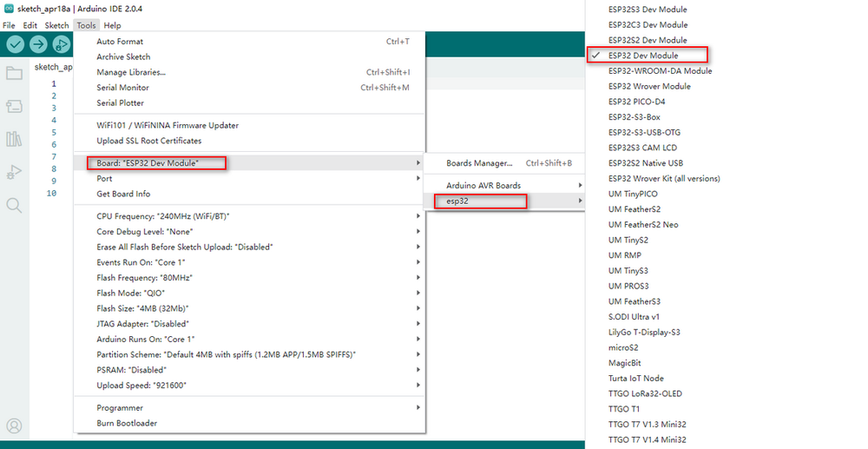Select ESP32S2 Dev Module board
This screenshot has height=449, width=868.
click(x=648, y=40)
